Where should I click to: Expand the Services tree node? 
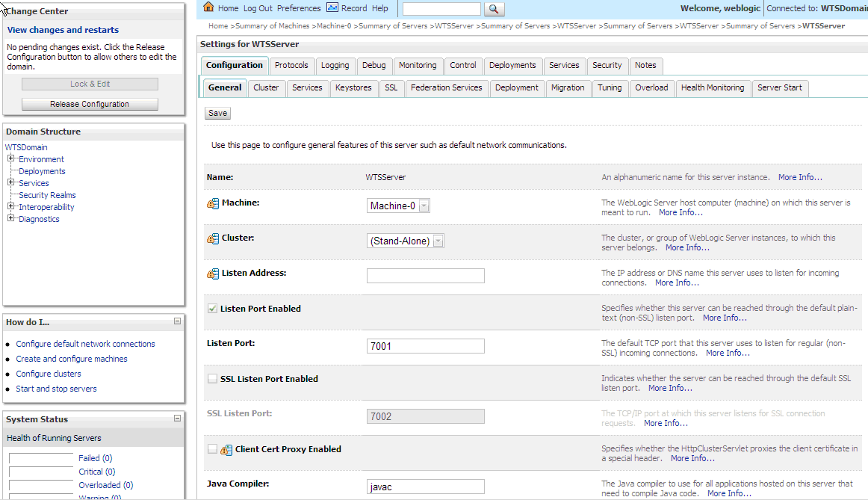click(x=10, y=182)
